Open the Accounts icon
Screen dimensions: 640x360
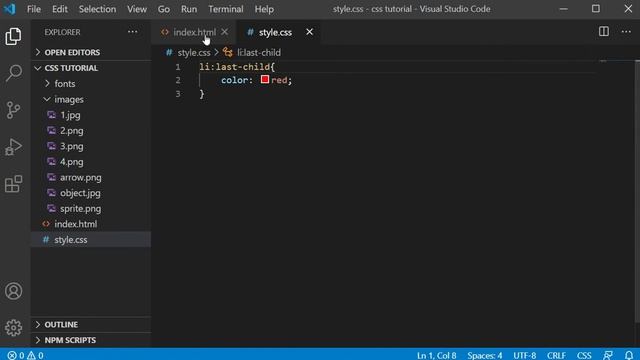pos(13,291)
